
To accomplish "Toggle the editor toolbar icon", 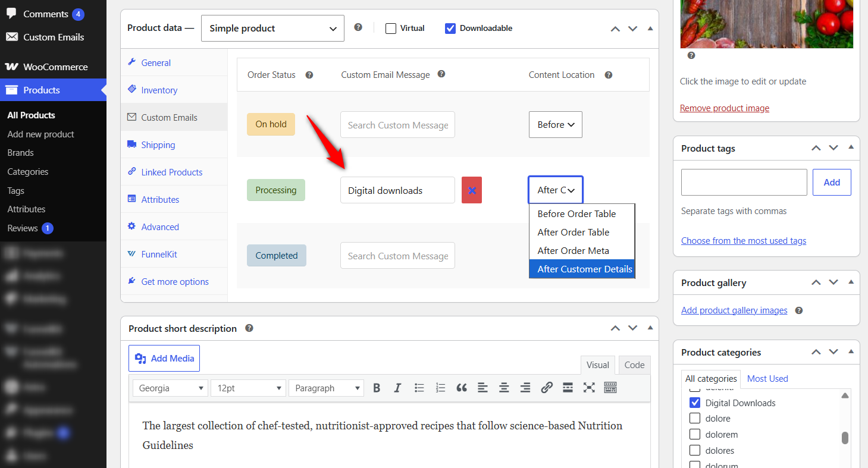I will [x=610, y=388].
